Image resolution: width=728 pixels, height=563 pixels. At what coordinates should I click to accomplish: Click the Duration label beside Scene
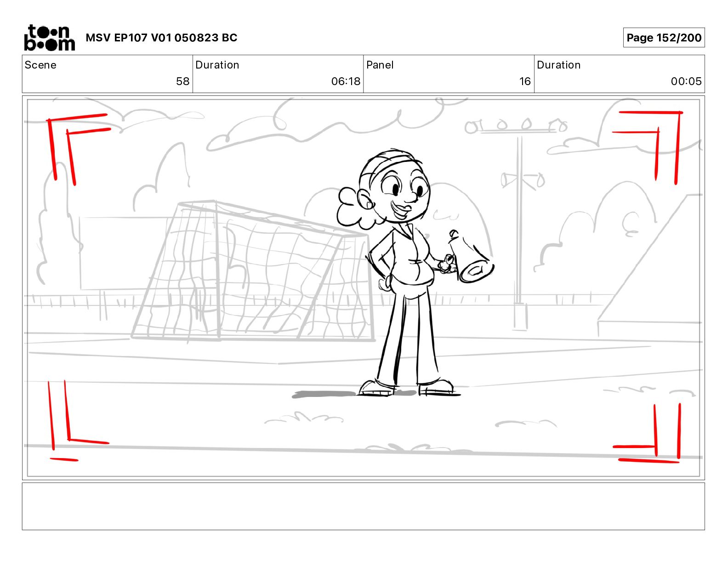(217, 65)
